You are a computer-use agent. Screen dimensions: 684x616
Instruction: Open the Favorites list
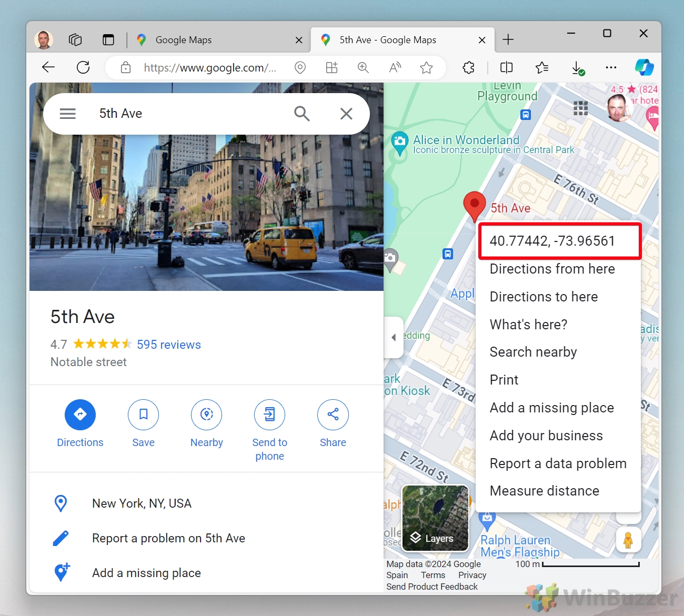click(x=542, y=67)
